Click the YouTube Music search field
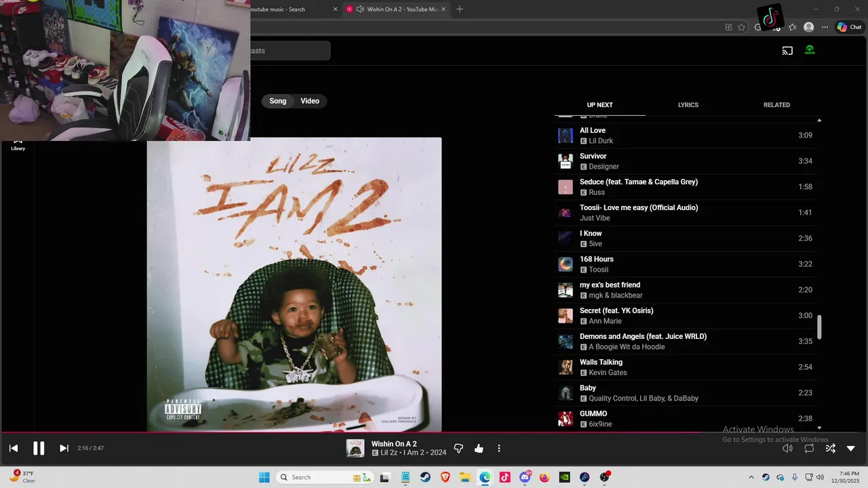The height and width of the screenshot is (488, 868). click(290, 51)
